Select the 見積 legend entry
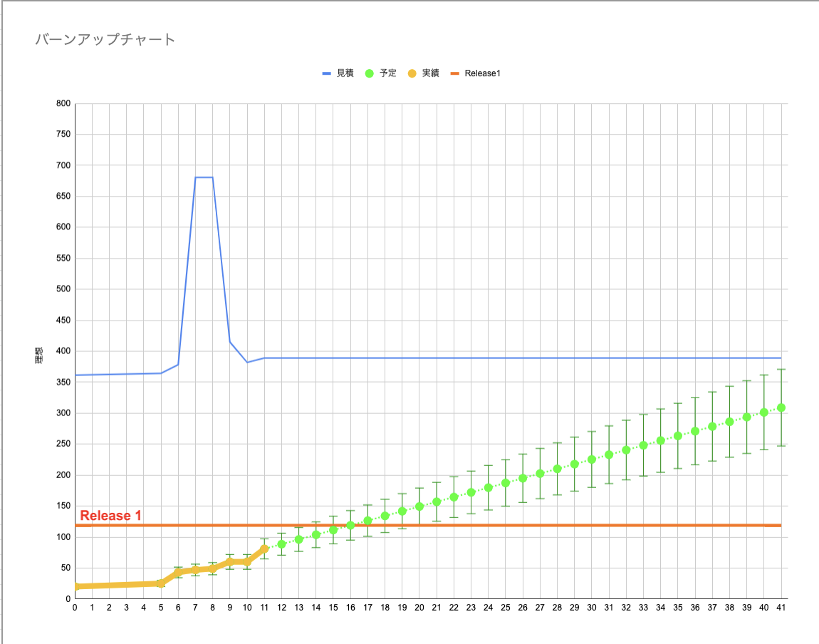819x644 pixels. [338, 73]
